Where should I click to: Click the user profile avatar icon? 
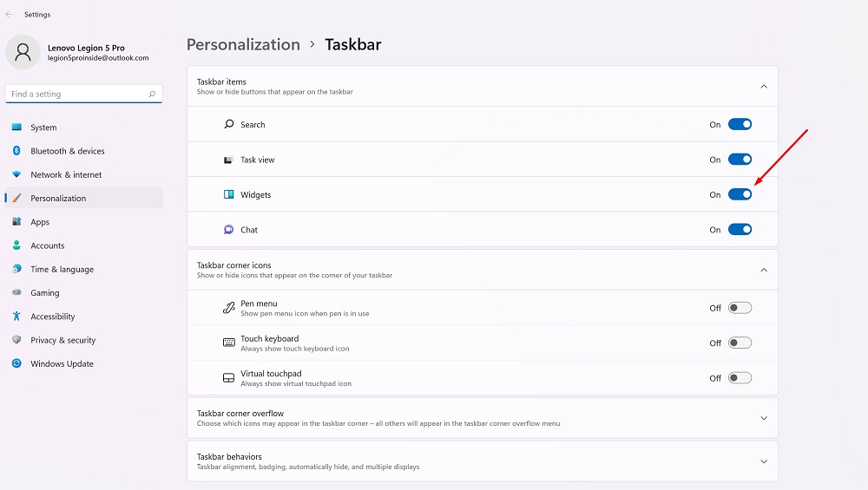point(23,52)
